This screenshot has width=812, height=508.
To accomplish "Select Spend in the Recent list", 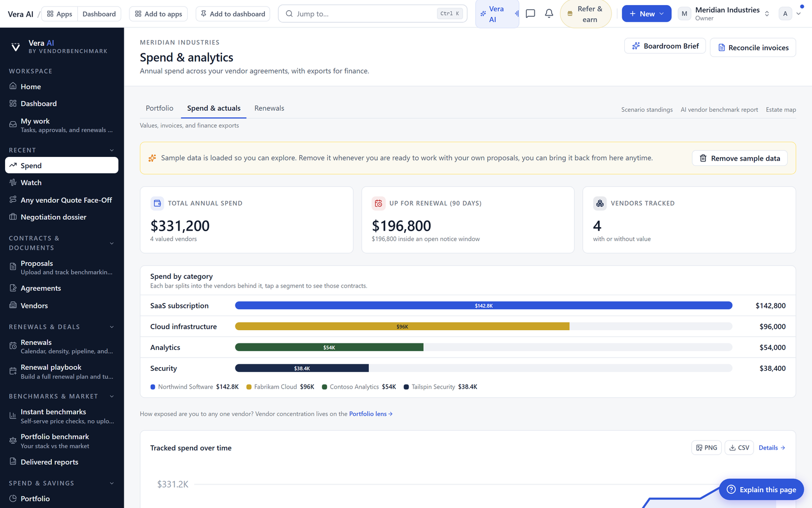I will coord(61,165).
